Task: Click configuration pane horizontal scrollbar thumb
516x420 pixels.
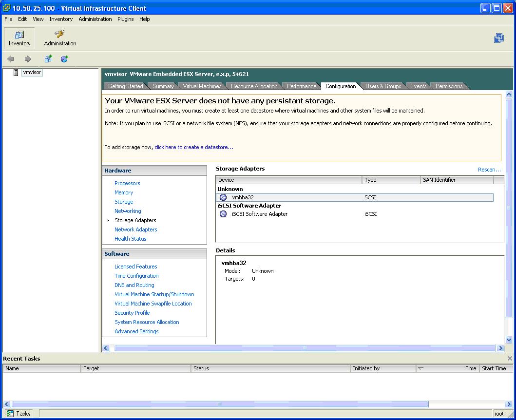Action: tap(305, 348)
